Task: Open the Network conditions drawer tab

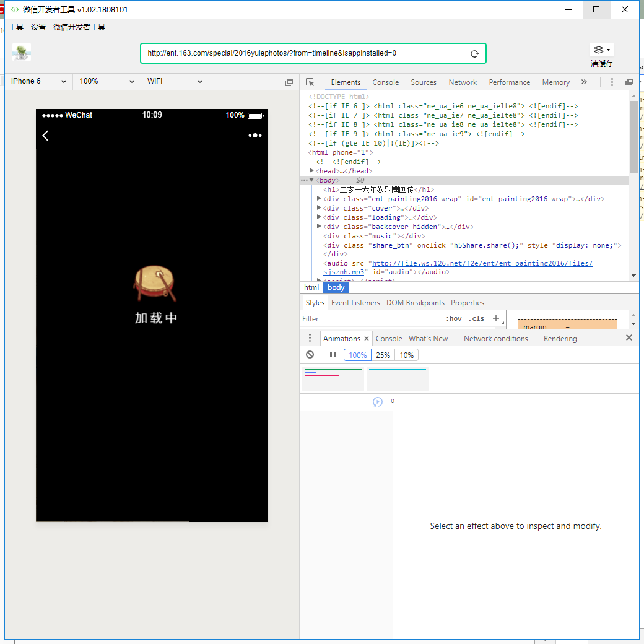Action: (x=496, y=339)
